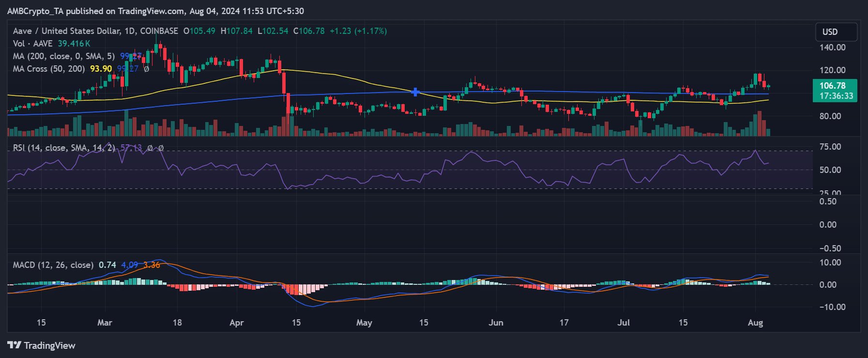Click the open price value O105.49
868x358 pixels.
click(199, 31)
